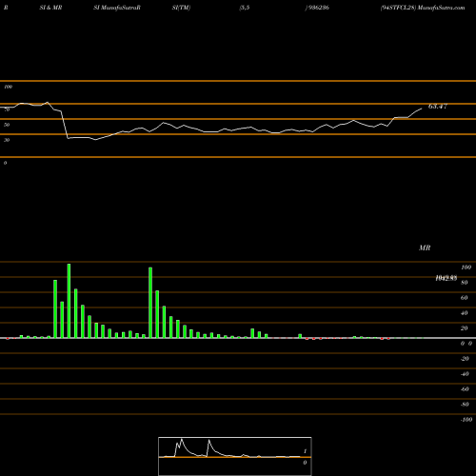Click the end point of the RSI line

[422, 109]
